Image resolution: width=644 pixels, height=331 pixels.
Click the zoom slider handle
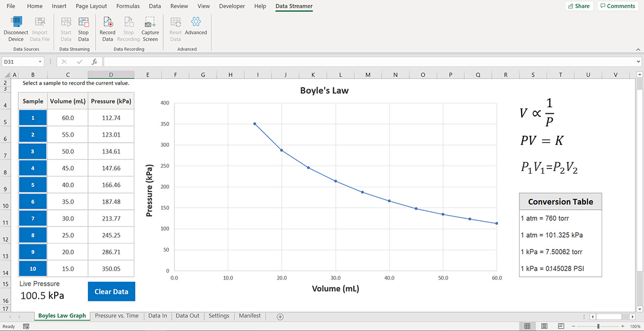(598, 326)
